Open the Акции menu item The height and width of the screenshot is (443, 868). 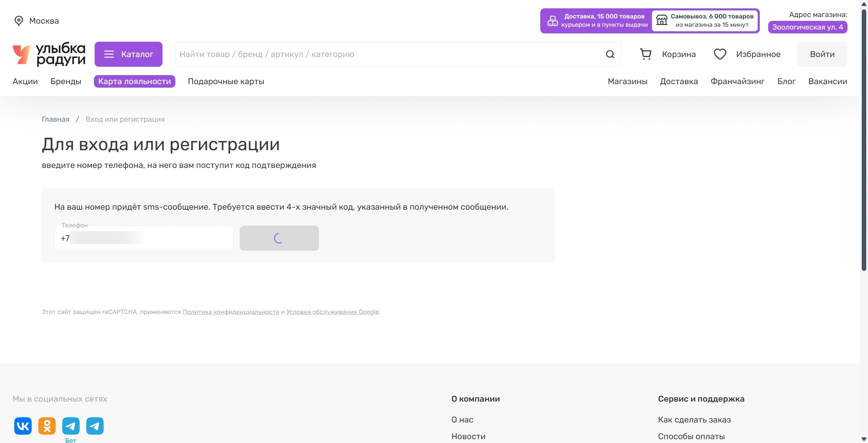[x=25, y=81]
